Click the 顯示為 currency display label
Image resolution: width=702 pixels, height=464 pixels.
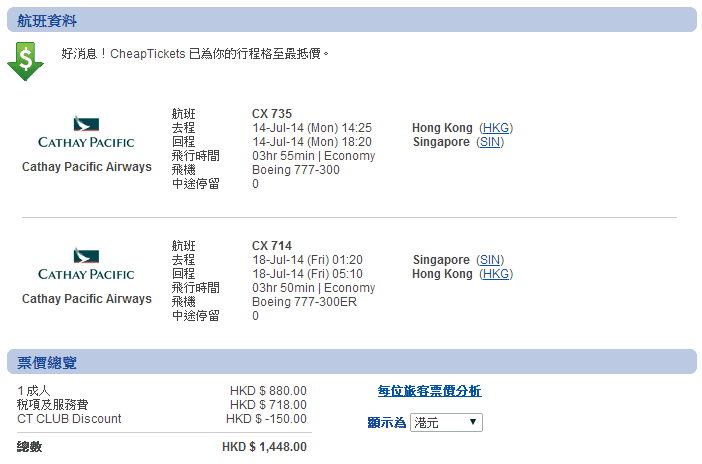(x=386, y=423)
